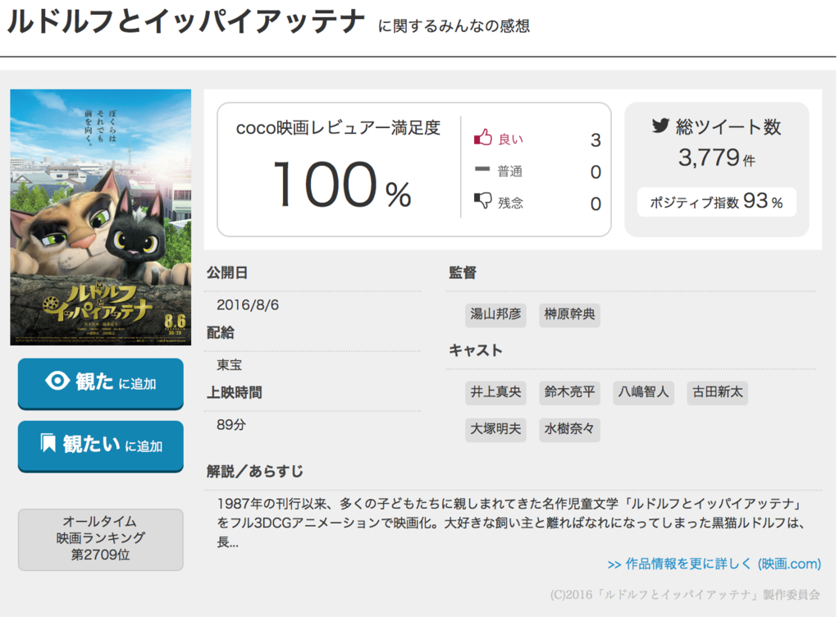This screenshot has height=617, width=840.
Task: Click the 普通 dash icon
Action: 482,169
